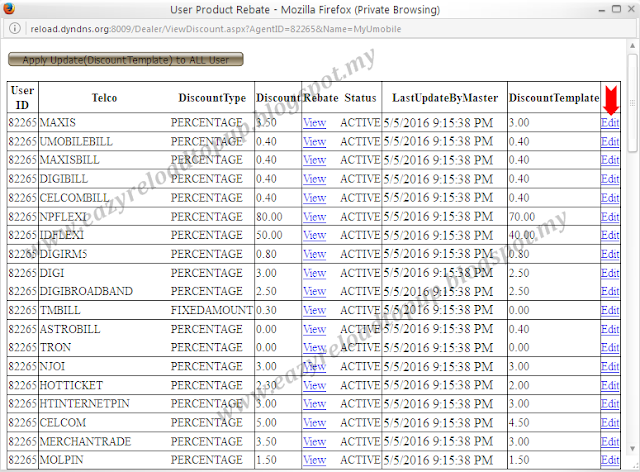The image size is (640, 472).
Task: Edit the CELCOMBILL row
Action: tap(610, 198)
